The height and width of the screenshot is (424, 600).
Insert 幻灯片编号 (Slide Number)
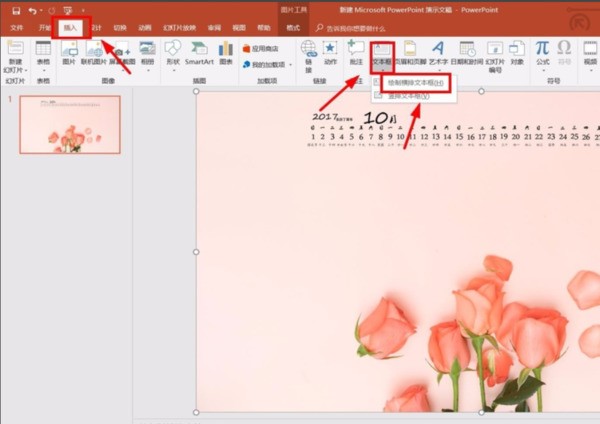495,57
